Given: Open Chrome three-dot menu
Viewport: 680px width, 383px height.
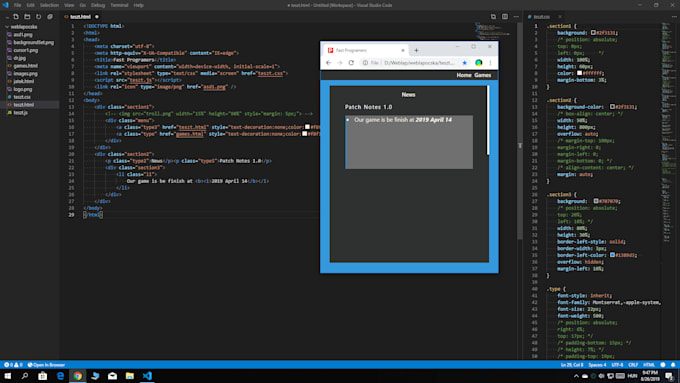Looking at the screenshot, I should (x=490, y=63).
